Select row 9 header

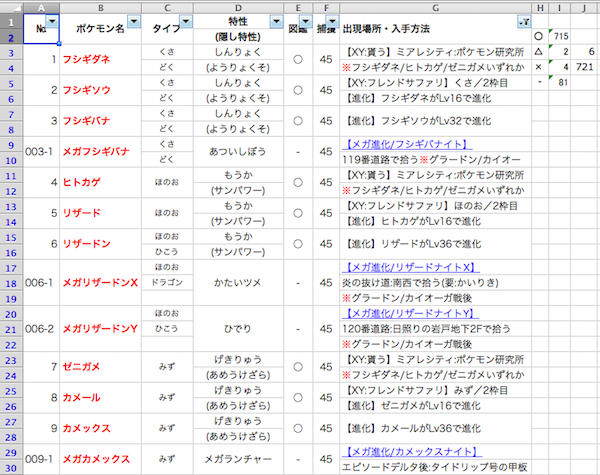point(11,145)
